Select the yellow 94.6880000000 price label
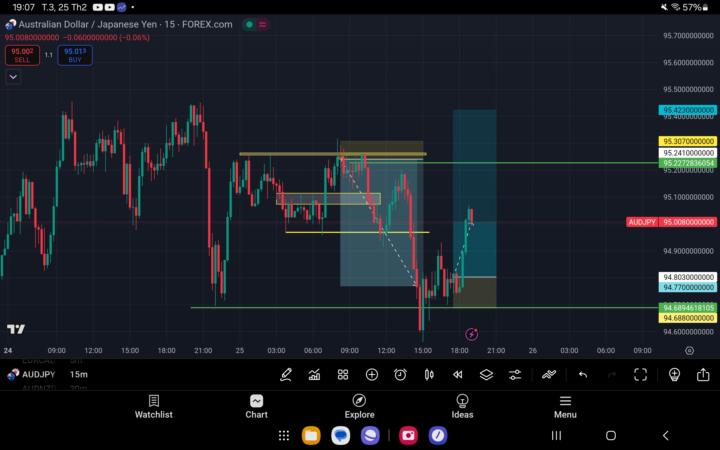Viewport: 720px width, 450px height. [687, 318]
